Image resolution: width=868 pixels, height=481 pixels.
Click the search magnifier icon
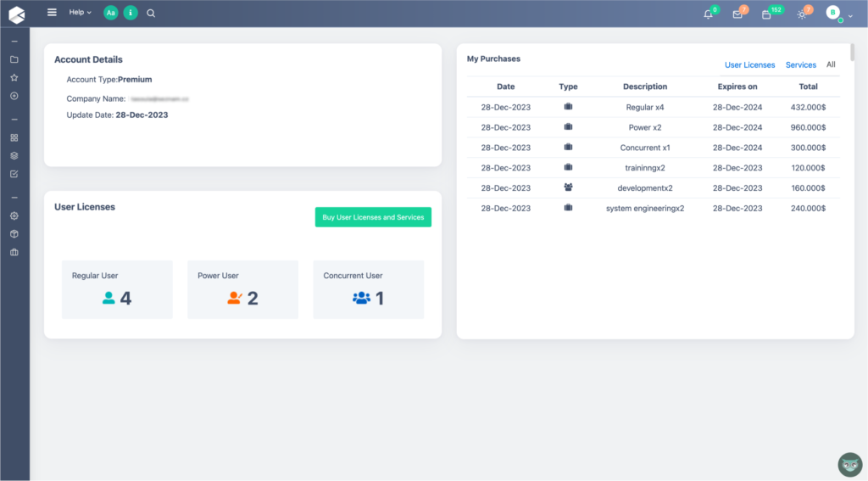[151, 13]
